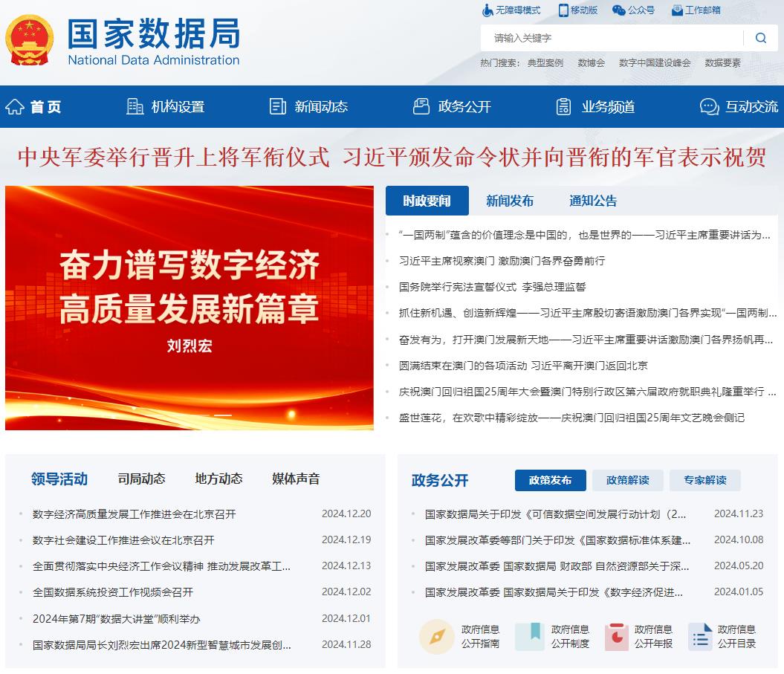Go to the 首页 home nav item

33,107
